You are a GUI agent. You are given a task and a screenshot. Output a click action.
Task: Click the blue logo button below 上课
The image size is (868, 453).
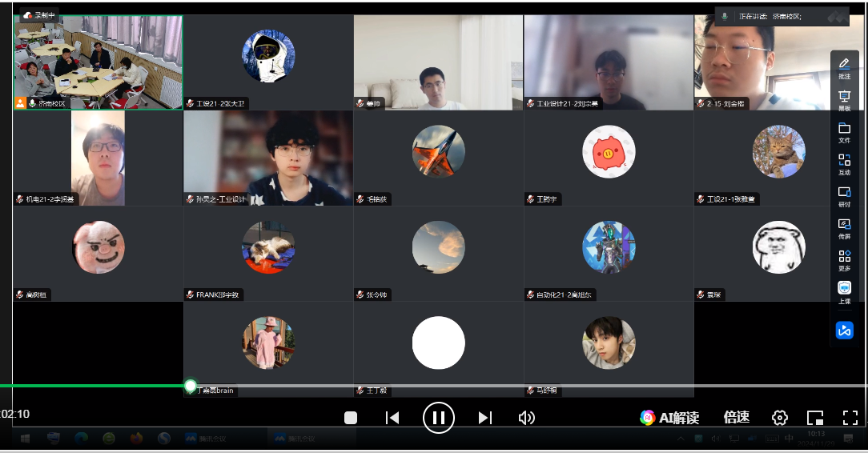[844, 330]
